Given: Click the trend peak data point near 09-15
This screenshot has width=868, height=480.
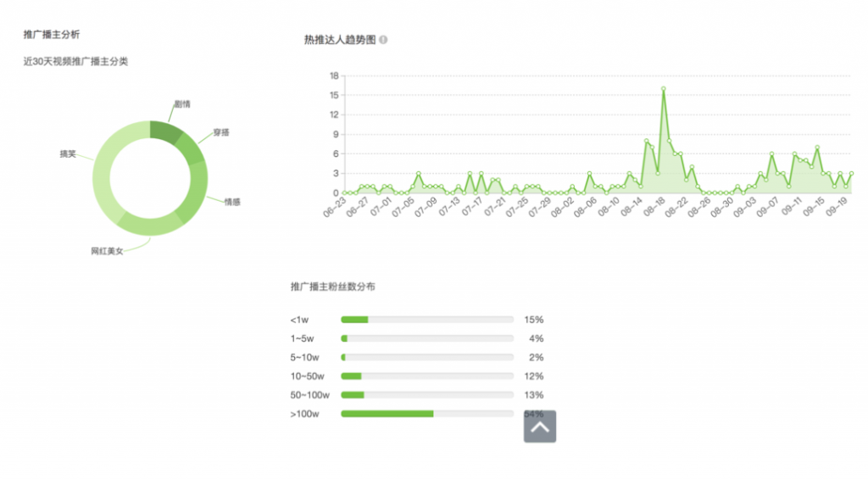Looking at the screenshot, I should (817, 148).
